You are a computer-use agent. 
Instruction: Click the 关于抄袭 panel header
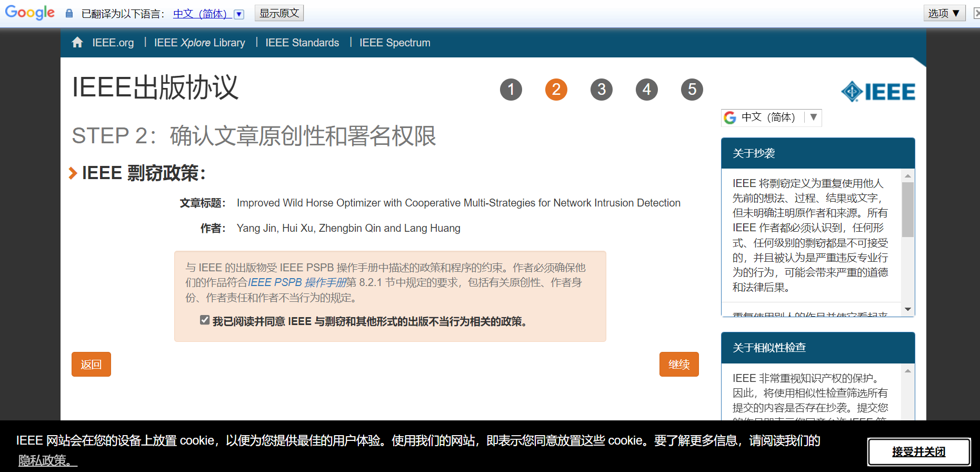(x=818, y=153)
